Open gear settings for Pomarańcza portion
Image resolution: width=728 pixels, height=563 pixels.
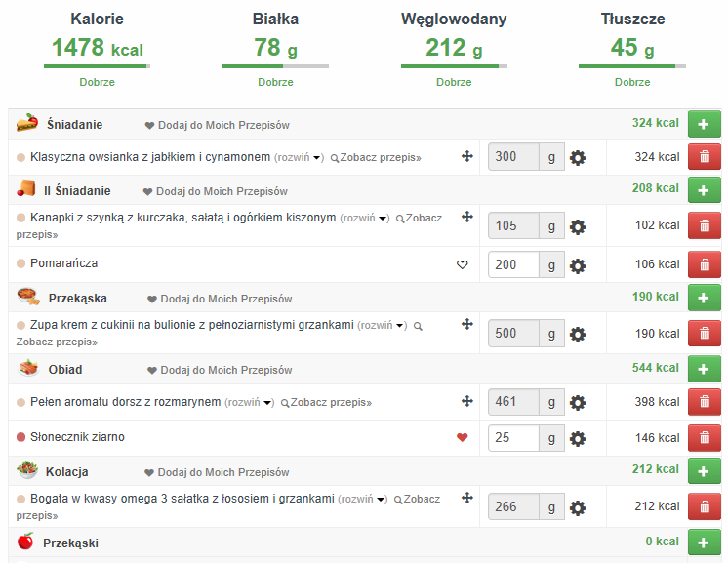578,266
